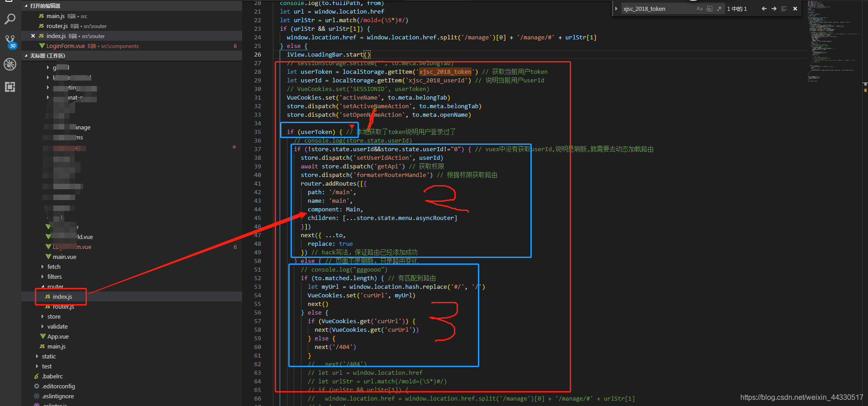
Task: Open main.js from open editors list
Action: tap(132, 16)
